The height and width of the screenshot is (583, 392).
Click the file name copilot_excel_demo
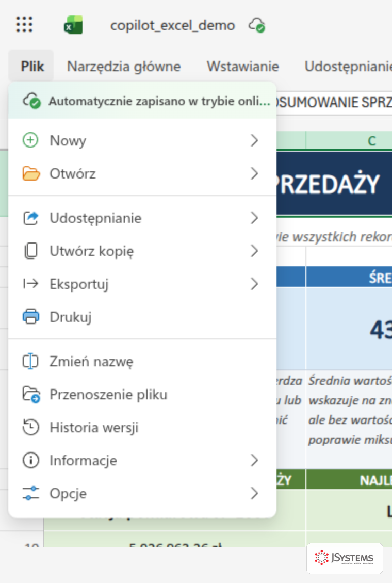tap(172, 25)
